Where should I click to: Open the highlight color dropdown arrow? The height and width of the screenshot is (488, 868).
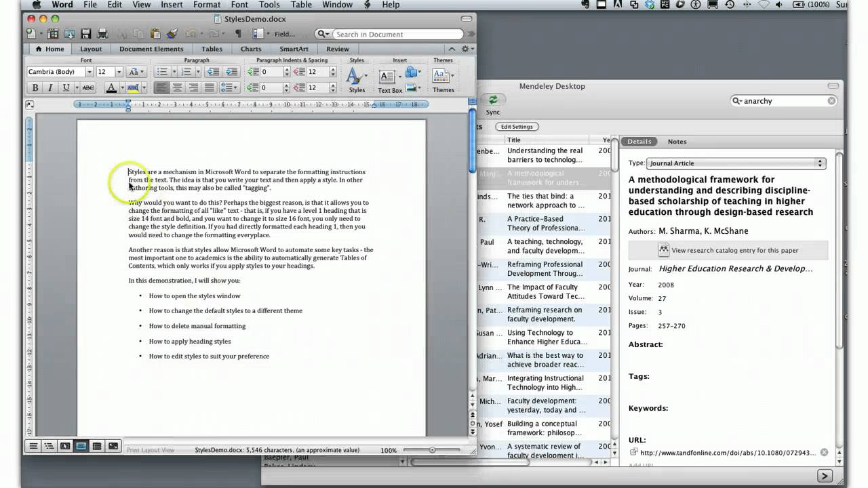[x=144, y=87]
